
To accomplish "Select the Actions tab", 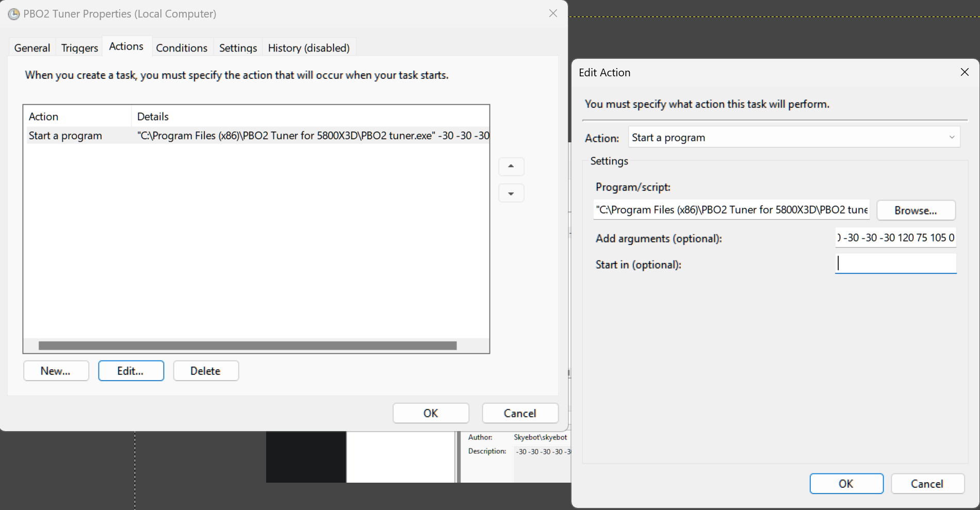I will pyautogui.click(x=126, y=46).
